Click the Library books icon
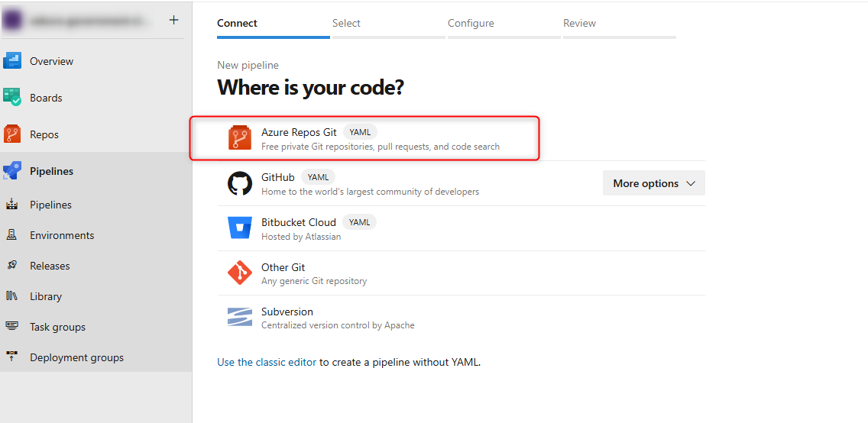 pos(11,295)
